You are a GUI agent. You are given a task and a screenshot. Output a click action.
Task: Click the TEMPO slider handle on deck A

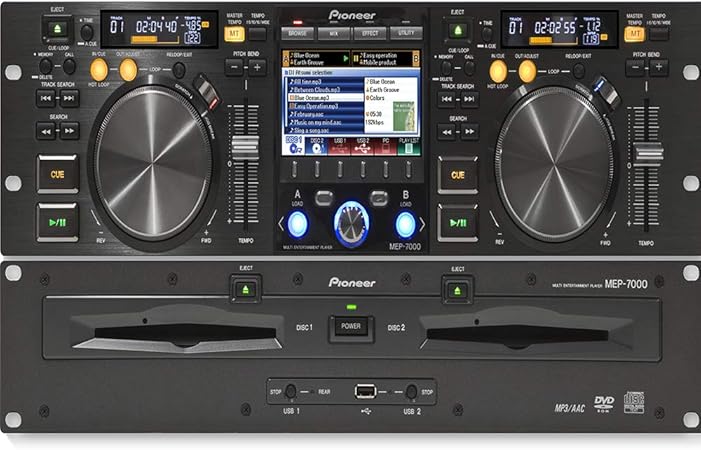pos(245,147)
